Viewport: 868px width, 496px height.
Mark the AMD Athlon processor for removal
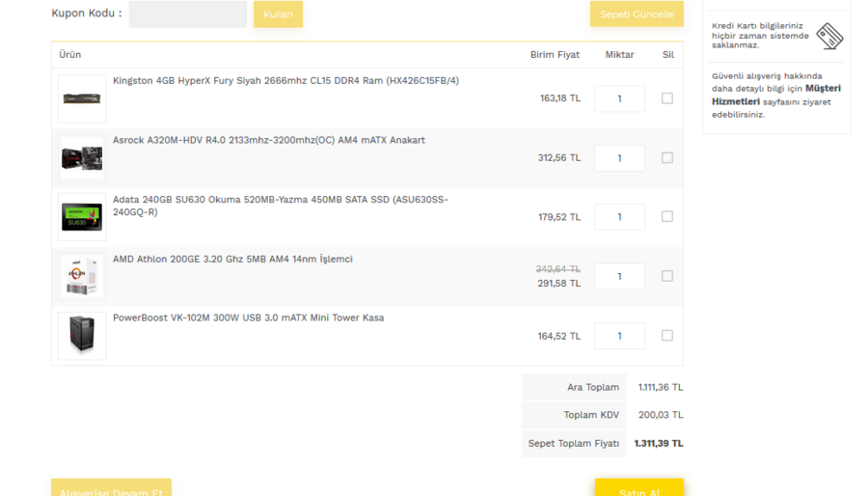(x=667, y=276)
